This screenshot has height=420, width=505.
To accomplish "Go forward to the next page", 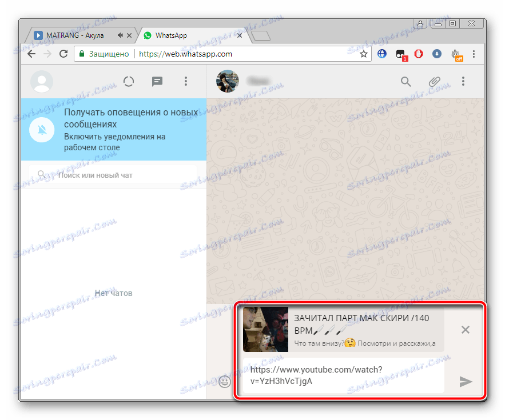I will [47, 54].
